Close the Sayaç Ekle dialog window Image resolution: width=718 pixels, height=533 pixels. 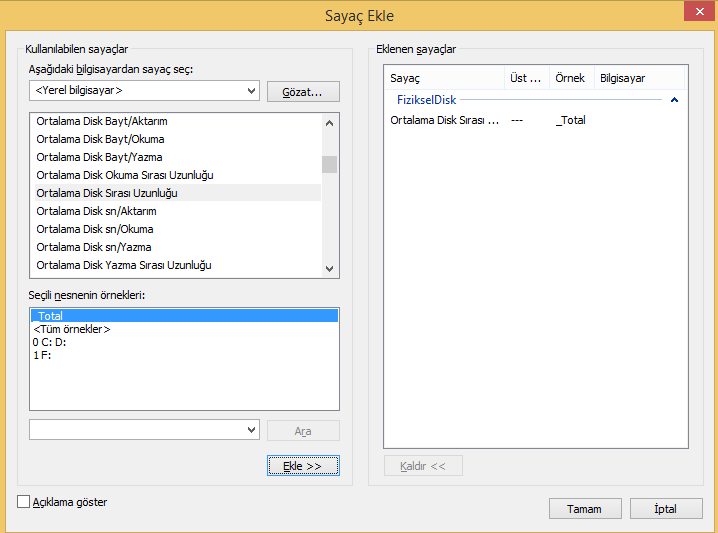tap(695, 12)
